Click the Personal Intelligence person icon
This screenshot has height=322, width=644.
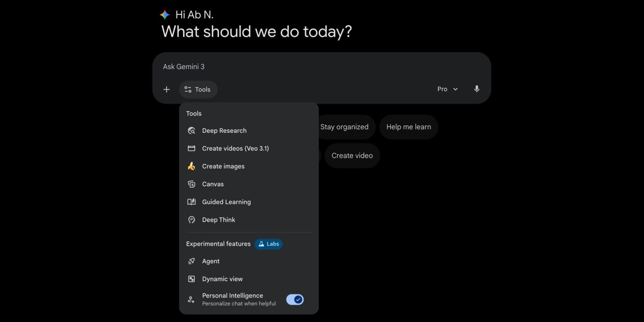point(191,299)
